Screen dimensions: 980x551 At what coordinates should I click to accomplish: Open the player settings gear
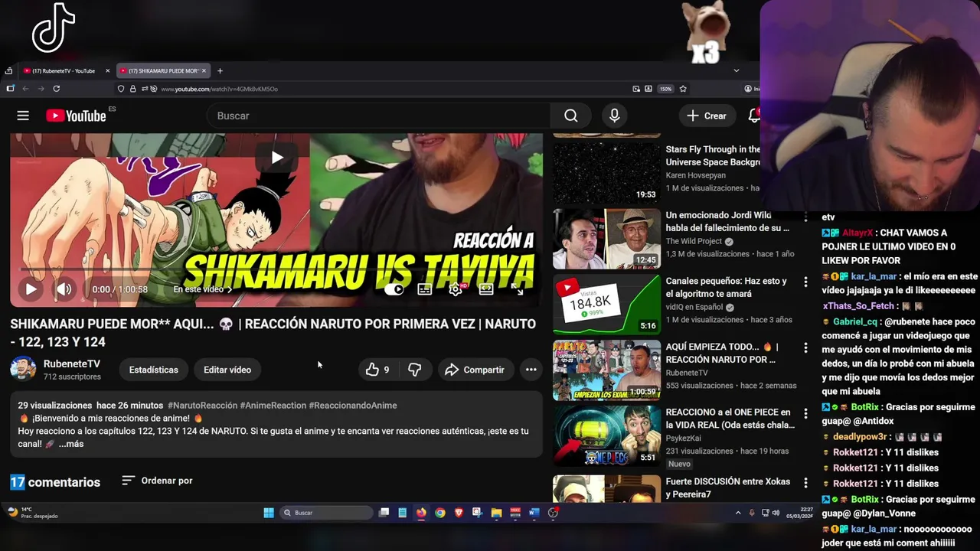click(456, 289)
